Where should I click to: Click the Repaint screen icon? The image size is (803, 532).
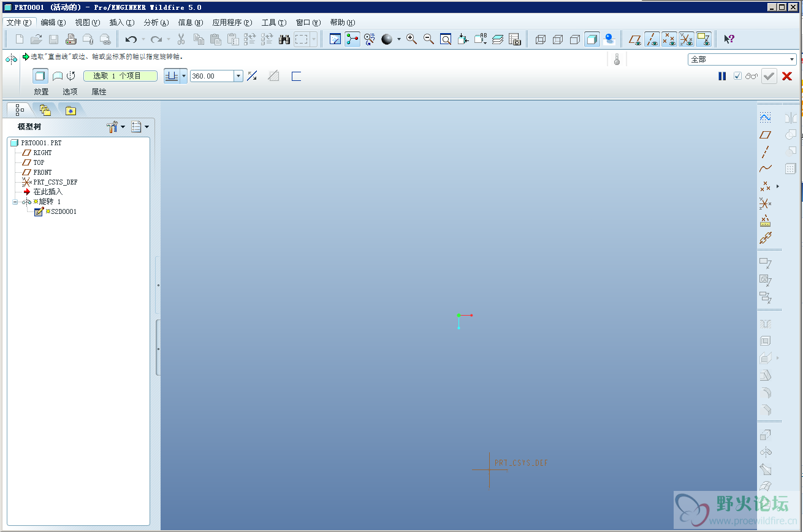335,39
